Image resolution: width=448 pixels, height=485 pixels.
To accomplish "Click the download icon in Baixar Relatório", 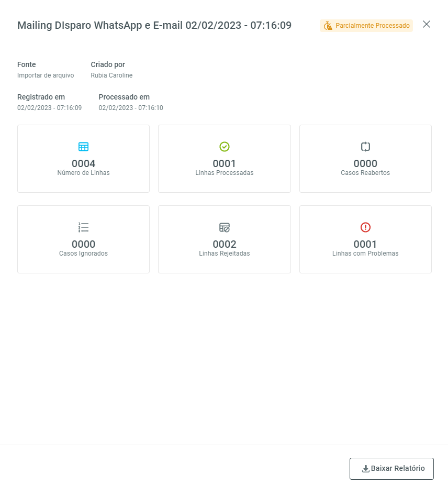I will click(365, 469).
